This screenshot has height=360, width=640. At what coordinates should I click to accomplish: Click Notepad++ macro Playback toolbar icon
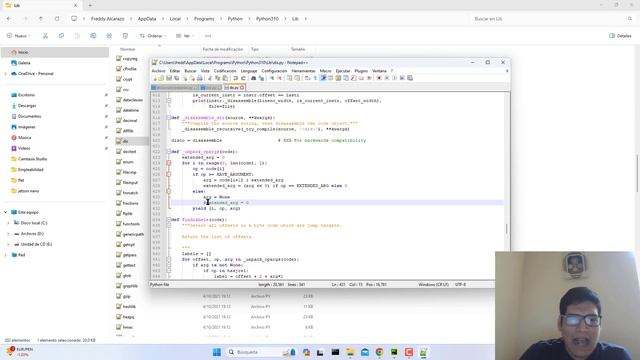tap(394, 78)
